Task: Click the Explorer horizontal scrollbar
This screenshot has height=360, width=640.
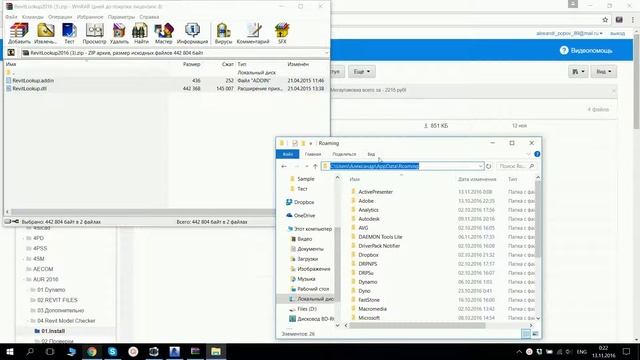Action: [417, 325]
